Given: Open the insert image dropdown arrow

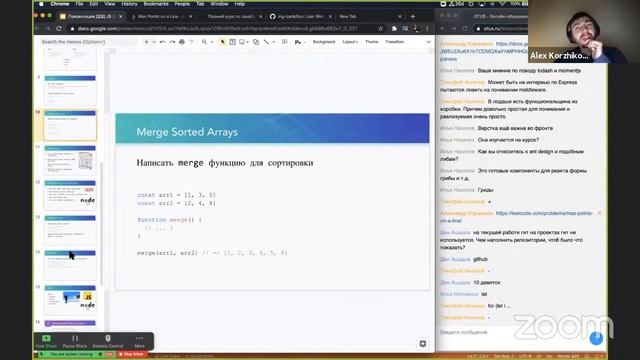Looking at the screenshot, I should click(247, 42).
